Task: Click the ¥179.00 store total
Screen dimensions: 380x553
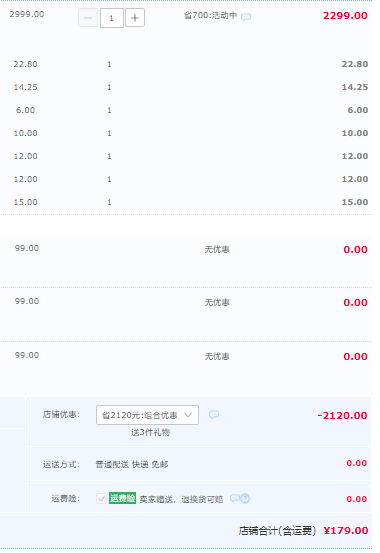Action: (x=346, y=530)
